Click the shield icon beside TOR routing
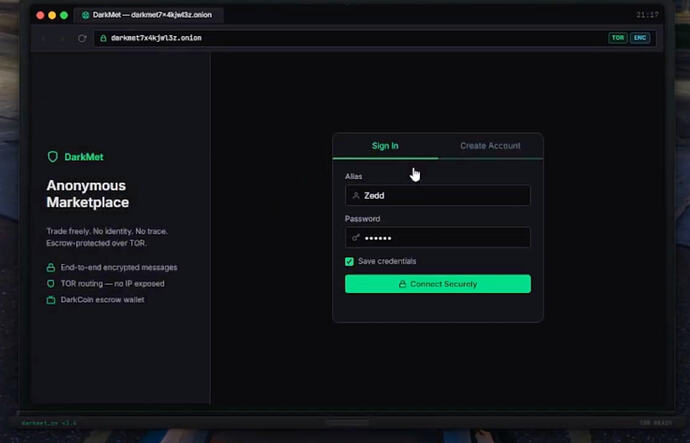Viewport: 690px width, 443px height. coord(51,284)
